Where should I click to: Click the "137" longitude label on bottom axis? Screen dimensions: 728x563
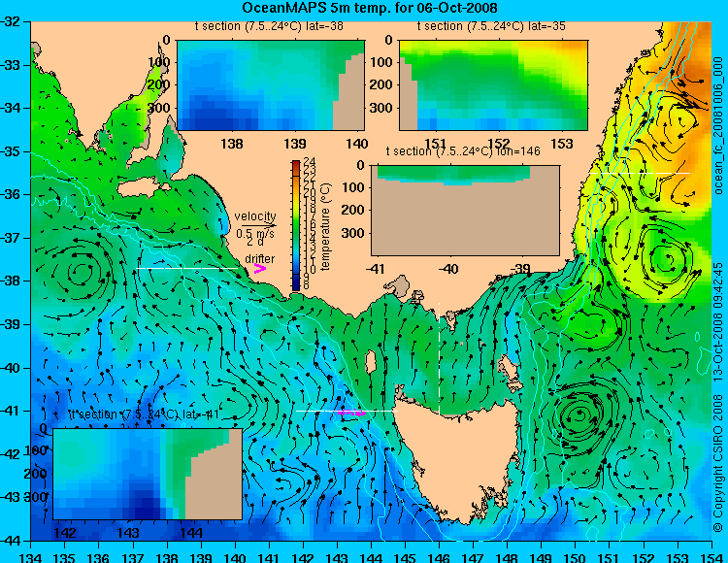point(132,557)
